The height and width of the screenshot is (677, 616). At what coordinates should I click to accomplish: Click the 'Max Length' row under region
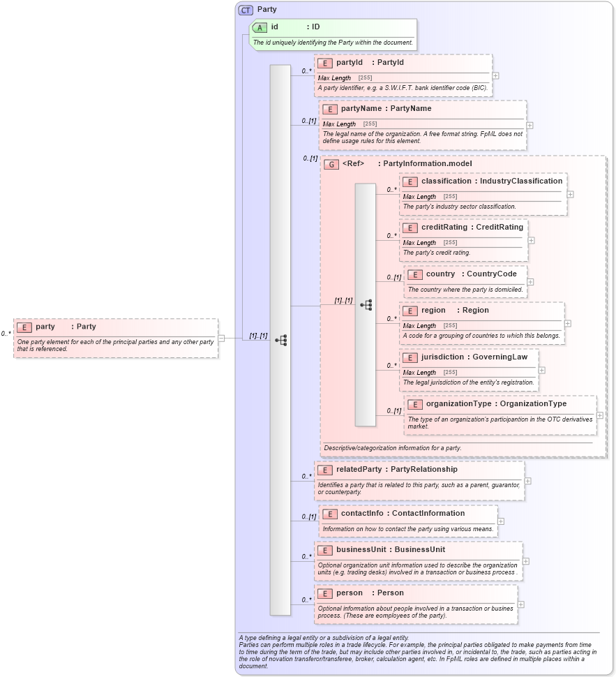(x=482, y=325)
